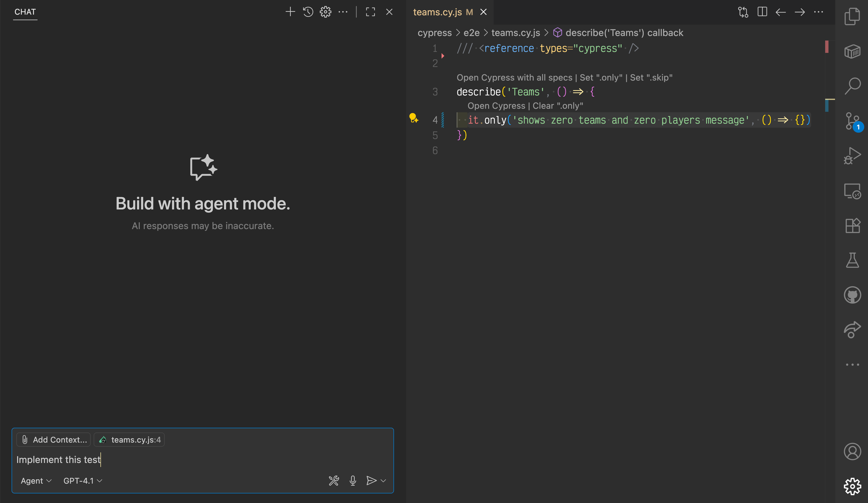Select cypress breadcrumb segment
Viewport: 868px width, 503px height.
[x=434, y=33]
